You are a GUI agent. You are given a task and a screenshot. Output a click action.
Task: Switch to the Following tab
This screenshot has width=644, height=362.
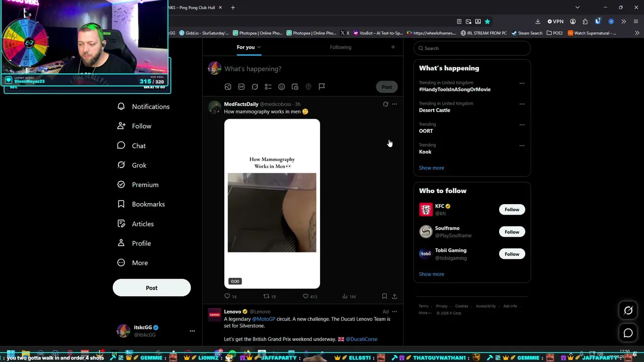[341, 47]
